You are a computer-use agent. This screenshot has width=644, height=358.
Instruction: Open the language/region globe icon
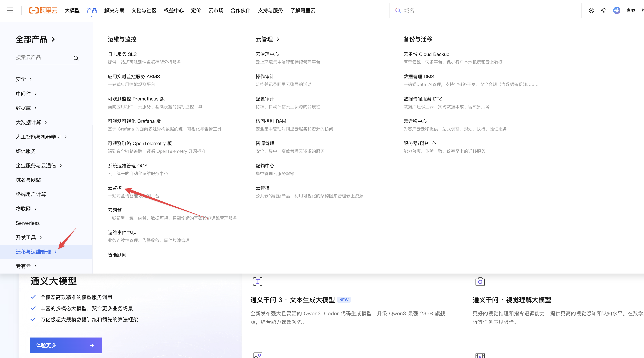(592, 10)
